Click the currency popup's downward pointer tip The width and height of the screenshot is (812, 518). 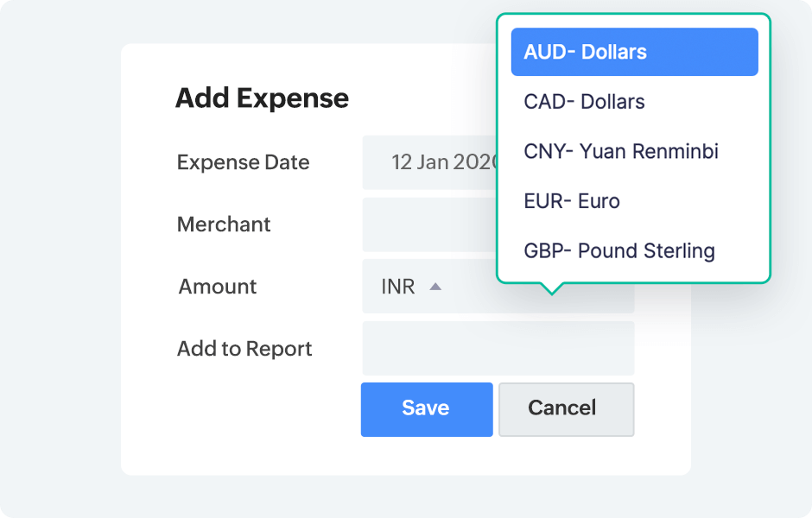tap(551, 292)
